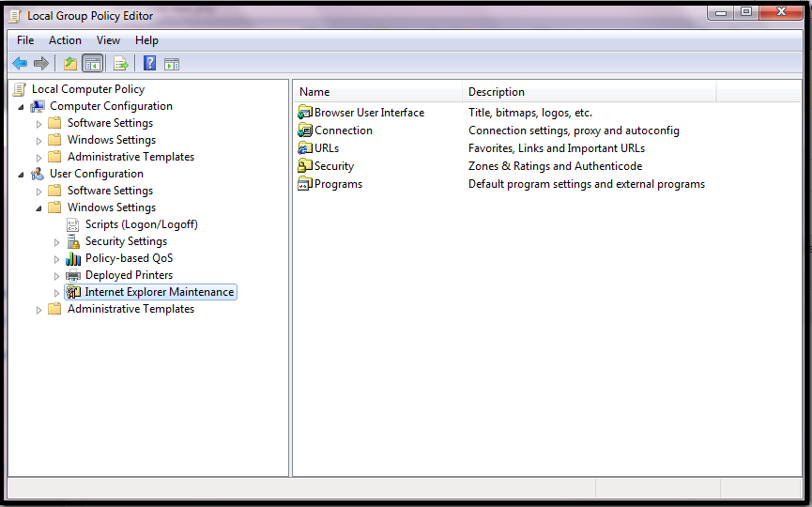Image resolution: width=812 pixels, height=507 pixels.
Task: Toggle the Show/Hide Action Pane icon
Action: (172, 64)
